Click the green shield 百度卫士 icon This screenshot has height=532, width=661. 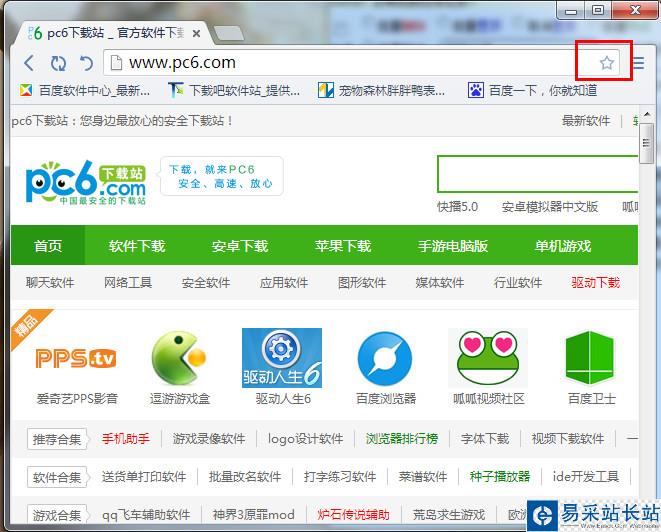pos(590,358)
